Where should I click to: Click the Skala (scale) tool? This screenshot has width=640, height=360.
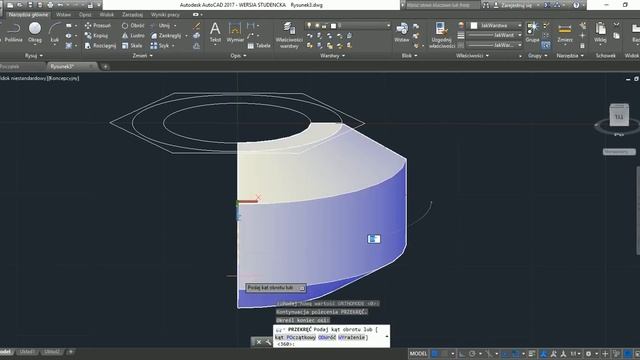(x=132, y=46)
